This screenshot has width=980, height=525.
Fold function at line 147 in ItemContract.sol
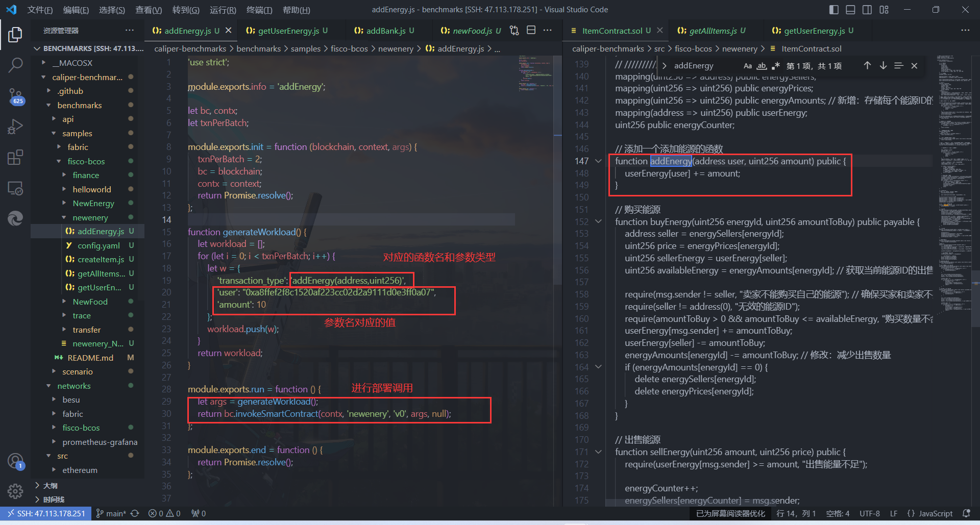click(x=598, y=161)
